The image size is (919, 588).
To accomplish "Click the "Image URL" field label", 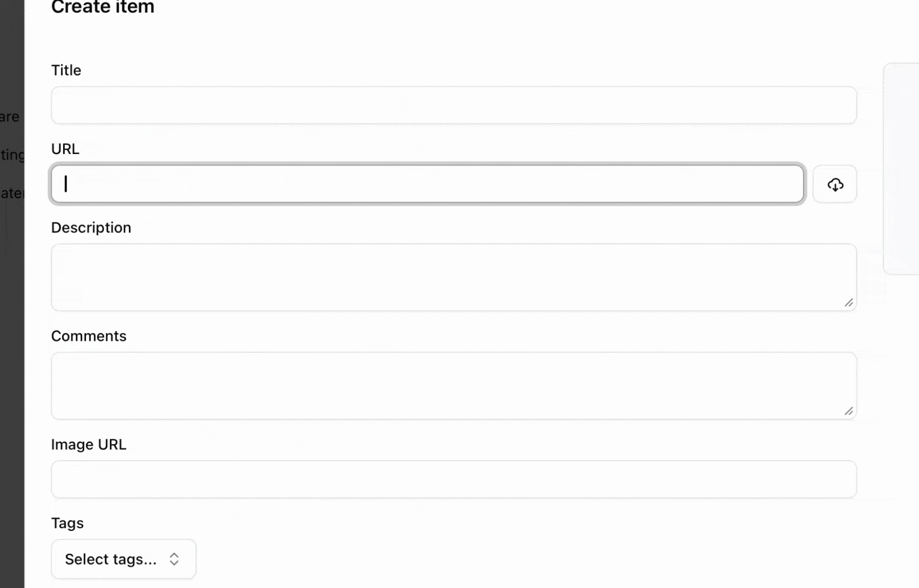I will point(89,444).
